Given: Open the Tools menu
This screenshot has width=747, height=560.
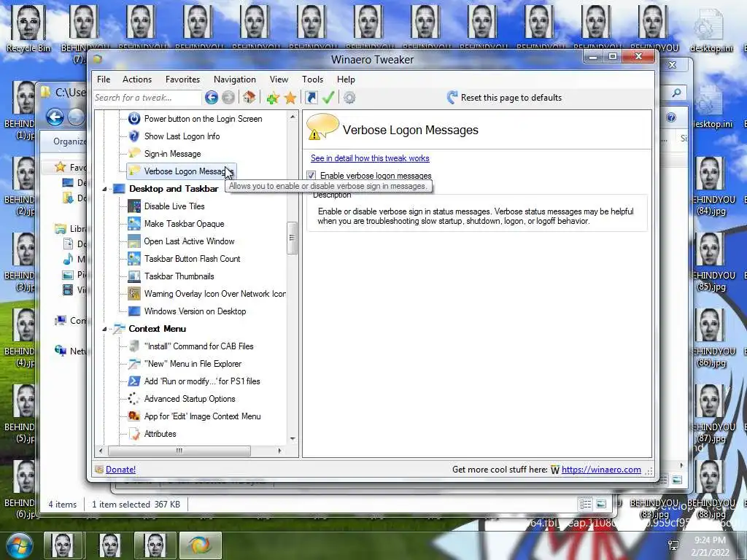Looking at the screenshot, I should click(312, 79).
